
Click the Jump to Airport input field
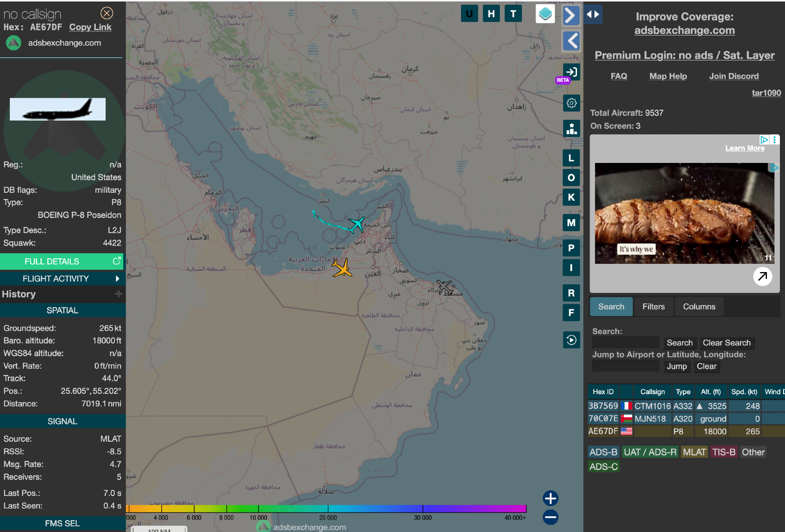626,366
